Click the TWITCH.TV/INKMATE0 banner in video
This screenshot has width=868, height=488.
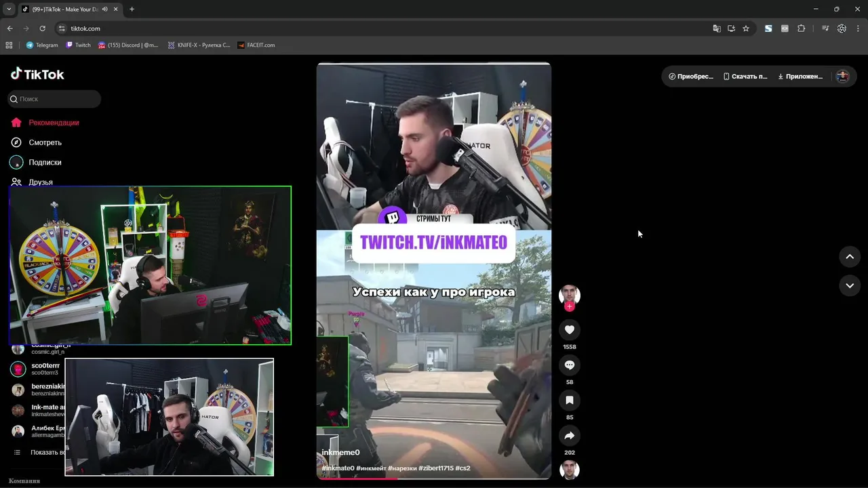433,243
